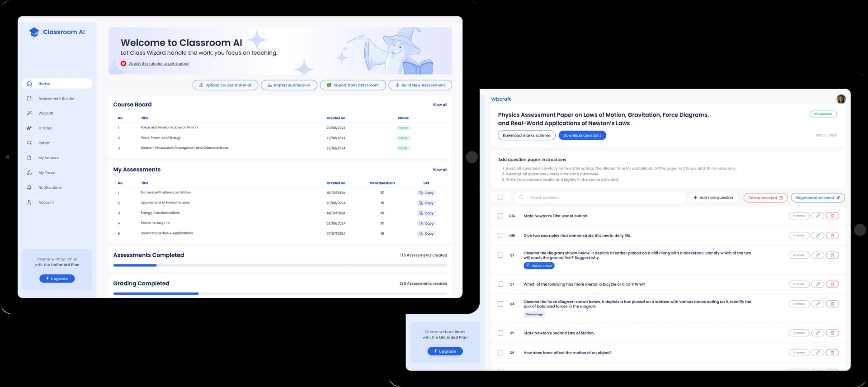Click the Account person icon
The image size is (868, 387).
pos(29,203)
